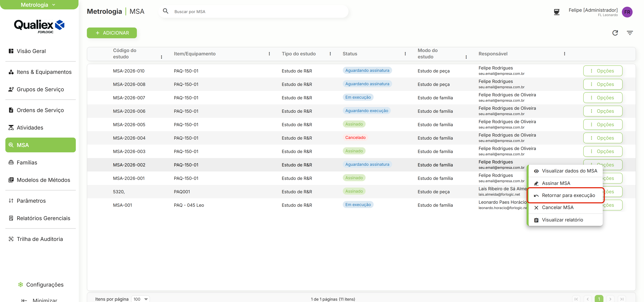Click the Atividades hourglass icon

coord(11,128)
